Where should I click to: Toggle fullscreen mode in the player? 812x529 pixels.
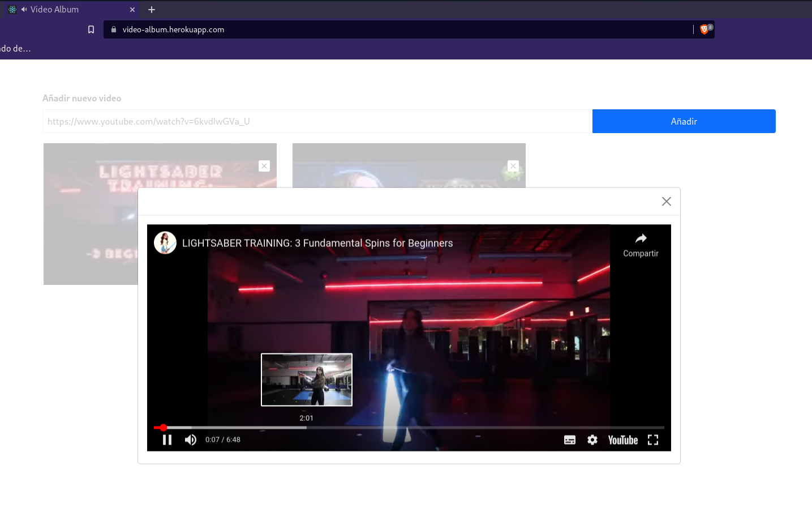click(653, 440)
